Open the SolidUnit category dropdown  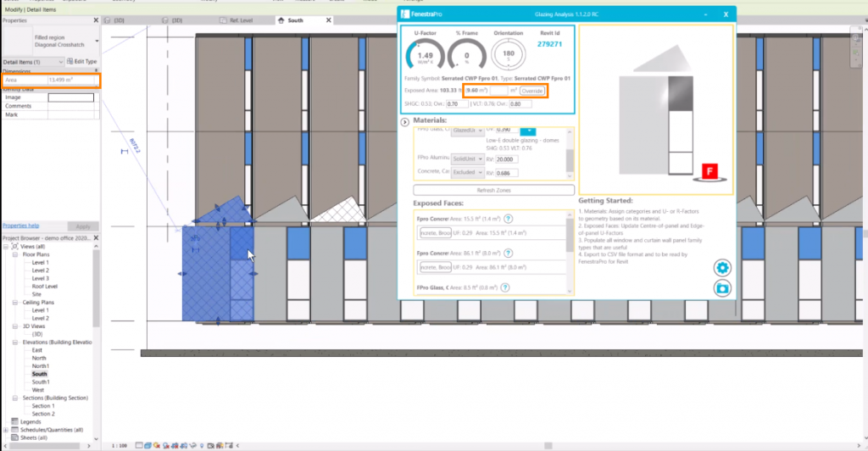click(467, 159)
